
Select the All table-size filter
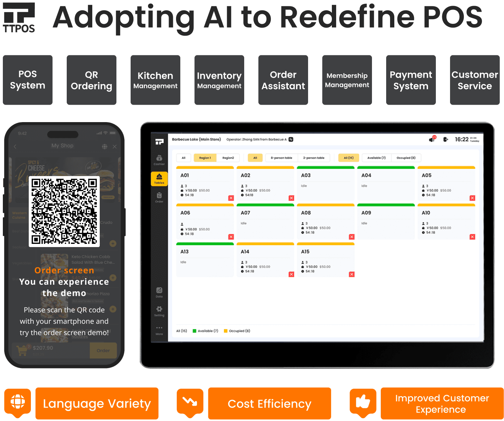click(x=255, y=158)
